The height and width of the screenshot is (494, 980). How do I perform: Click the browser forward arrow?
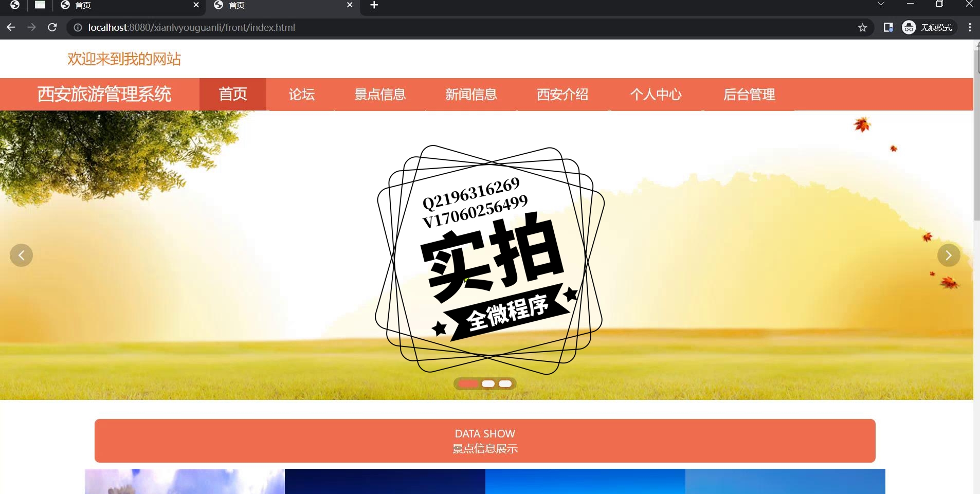coord(31,27)
